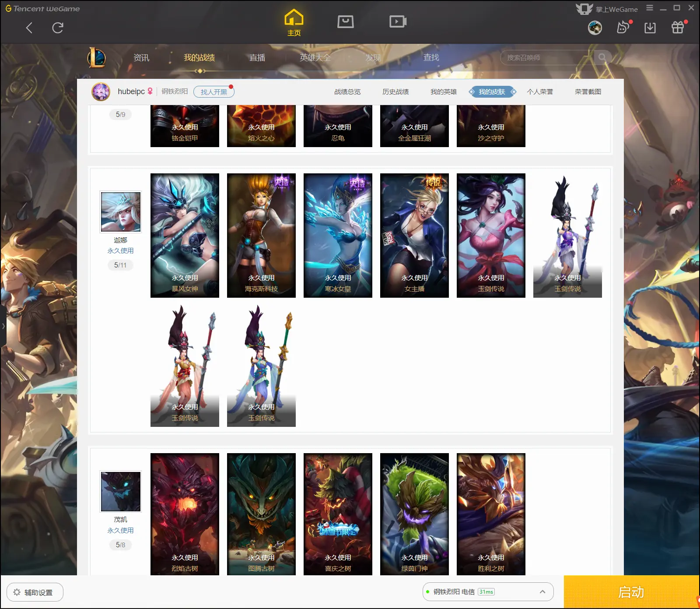Click the 迦娜 champion portrait

pyautogui.click(x=121, y=211)
